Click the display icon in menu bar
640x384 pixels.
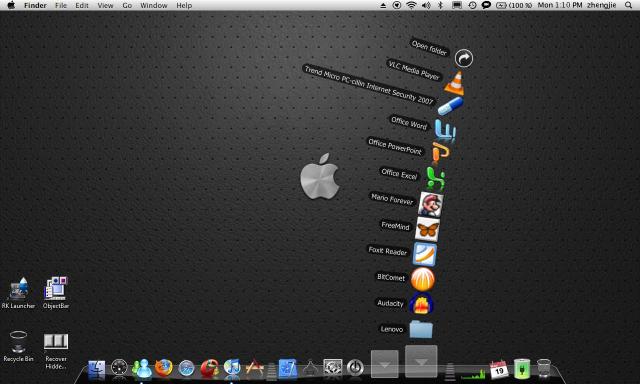457,5
